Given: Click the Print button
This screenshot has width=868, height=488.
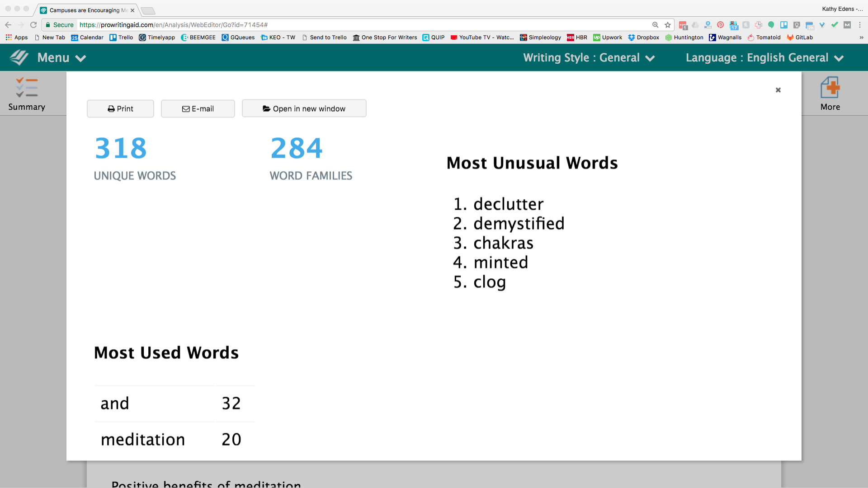Looking at the screenshot, I should coord(120,108).
